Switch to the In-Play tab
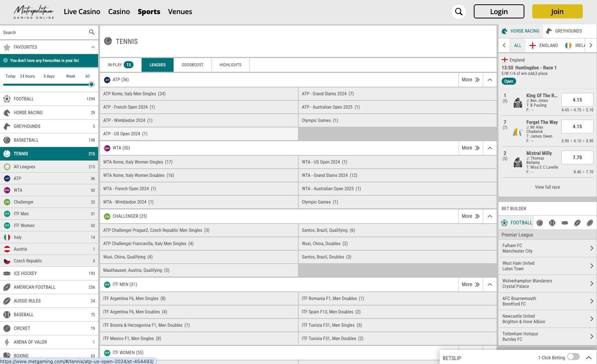 tap(120, 65)
